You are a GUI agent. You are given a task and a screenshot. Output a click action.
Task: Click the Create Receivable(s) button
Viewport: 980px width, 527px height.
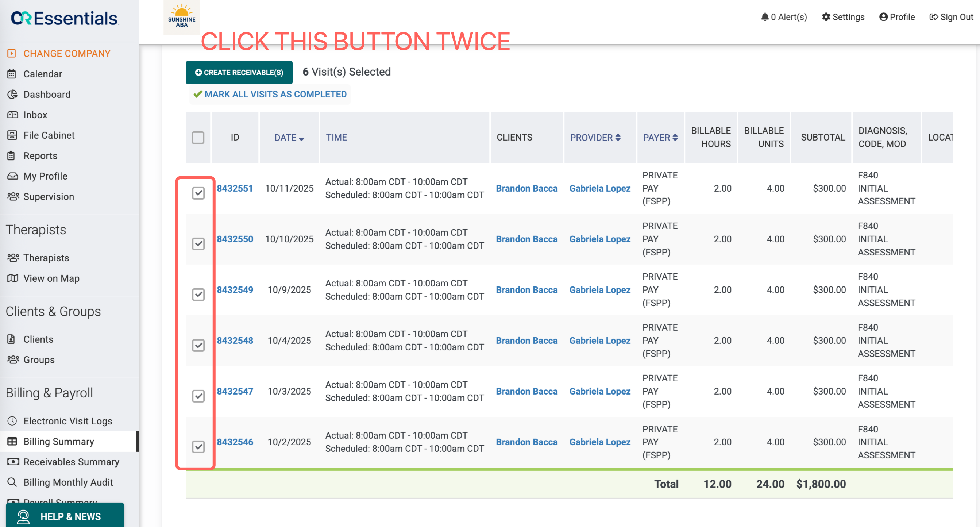tap(239, 72)
